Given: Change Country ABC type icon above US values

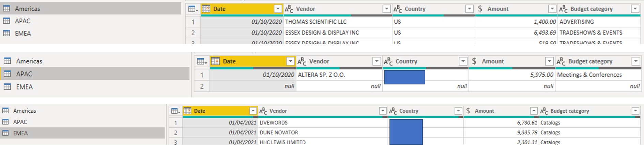Looking at the screenshot, I should [398, 9].
